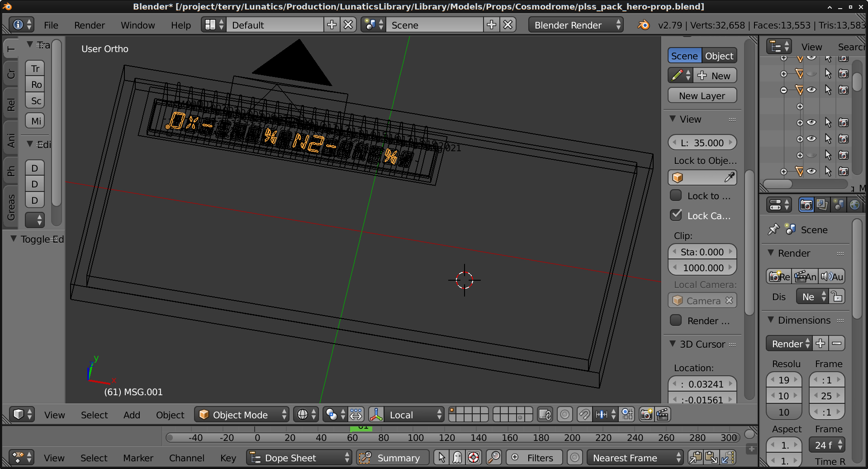Open the Nearest Frame dropdown
The width and height of the screenshot is (868, 469).
click(634, 458)
